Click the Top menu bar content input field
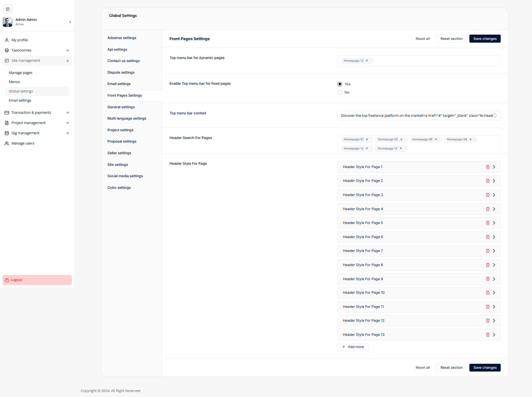This screenshot has width=532, height=397. (x=416, y=116)
